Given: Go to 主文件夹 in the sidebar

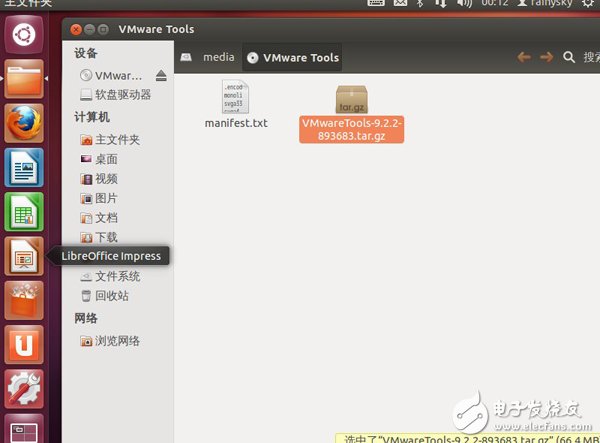Looking at the screenshot, I should pyautogui.click(x=110, y=140).
